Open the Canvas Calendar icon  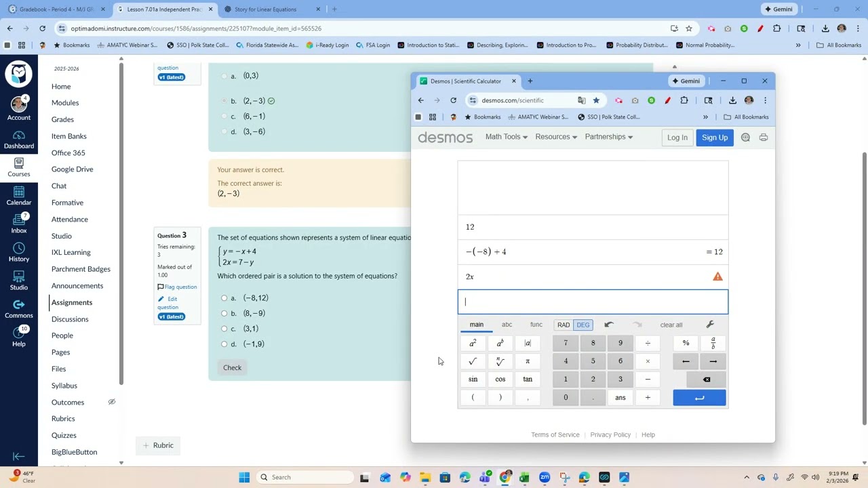click(x=19, y=197)
